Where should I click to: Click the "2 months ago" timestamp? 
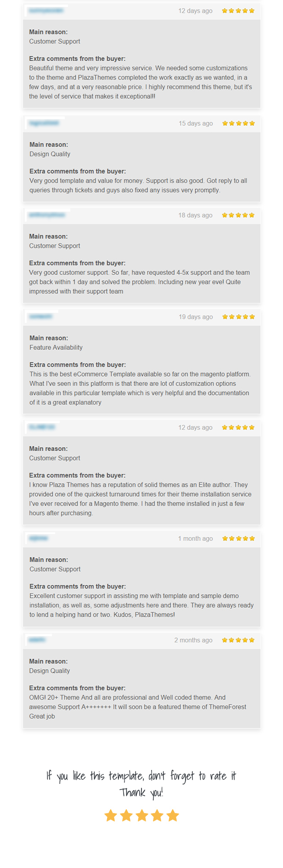click(x=193, y=640)
